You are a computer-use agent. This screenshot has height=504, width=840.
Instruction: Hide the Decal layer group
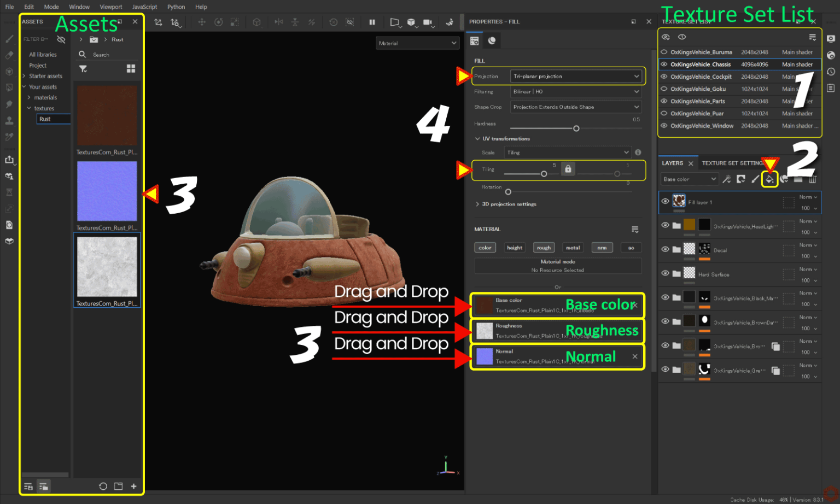coord(665,250)
